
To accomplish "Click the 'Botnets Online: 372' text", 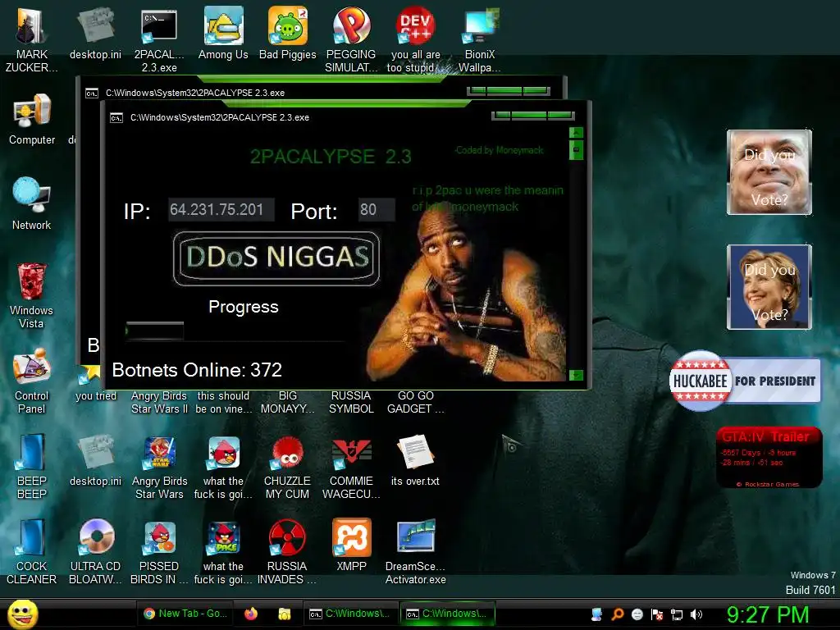I will coord(197,370).
